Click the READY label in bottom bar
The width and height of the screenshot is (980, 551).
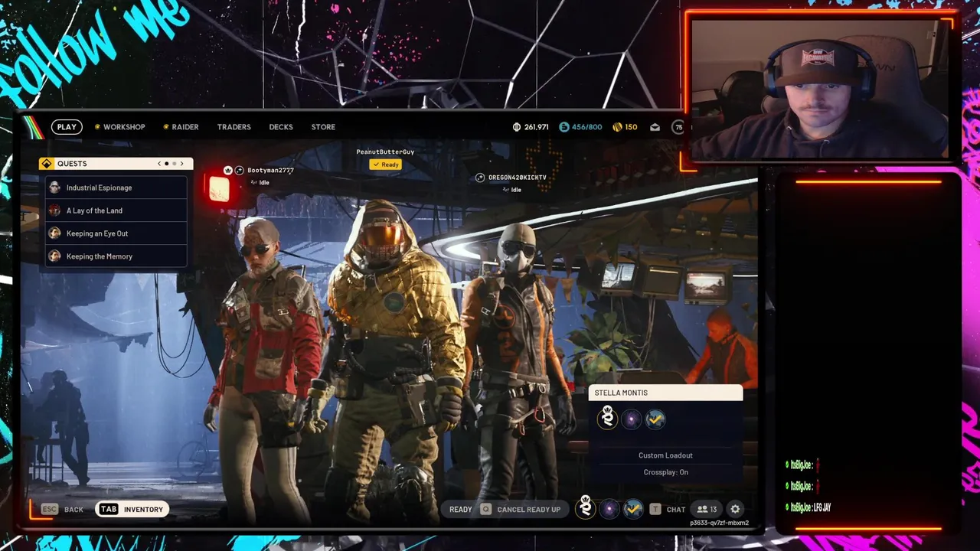[x=460, y=510]
